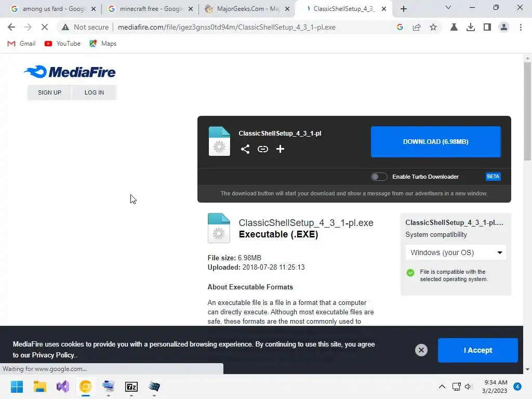532x399 pixels.
Task: Close the among us fard tab
Action: coord(94,9)
